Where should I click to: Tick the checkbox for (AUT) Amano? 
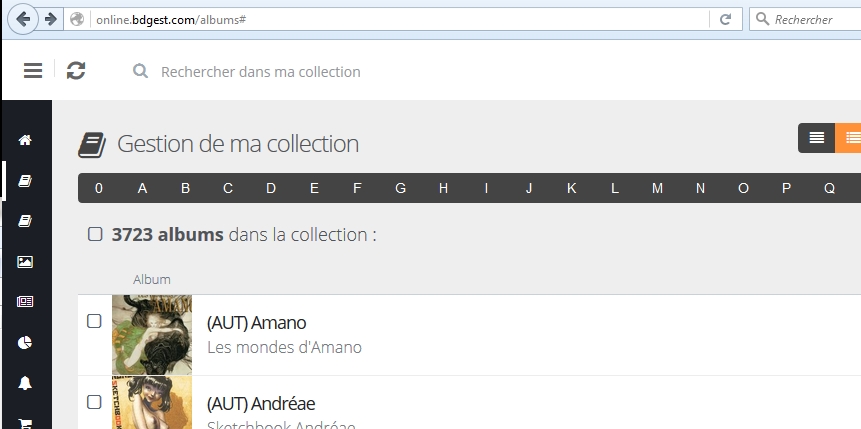tap(94, 321)
